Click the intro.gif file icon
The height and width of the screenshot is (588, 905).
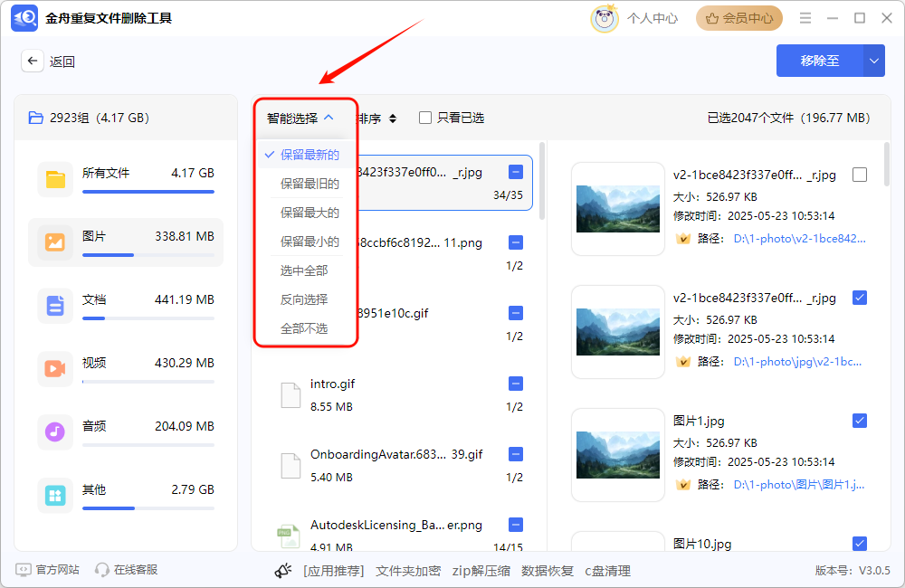click(291, 395)
